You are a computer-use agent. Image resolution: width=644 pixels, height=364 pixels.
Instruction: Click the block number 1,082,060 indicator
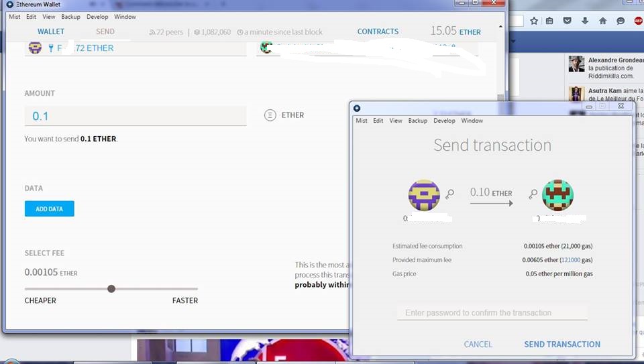(x=213, y=32)
